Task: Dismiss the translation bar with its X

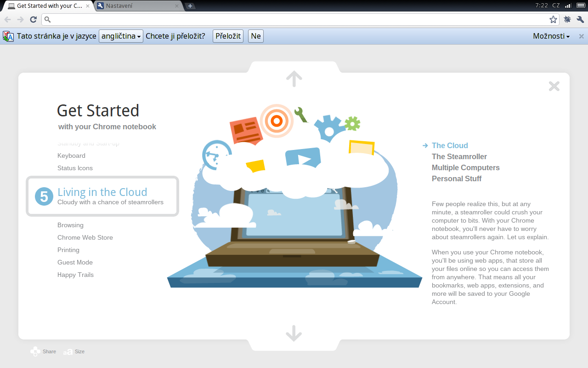Action: click(x=581, y=36)
